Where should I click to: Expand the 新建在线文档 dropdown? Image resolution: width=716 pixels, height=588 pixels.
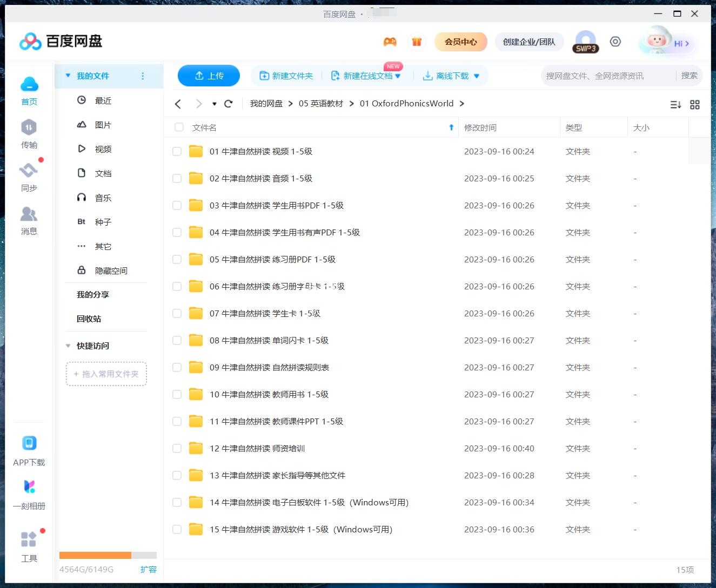pos(398,76)
